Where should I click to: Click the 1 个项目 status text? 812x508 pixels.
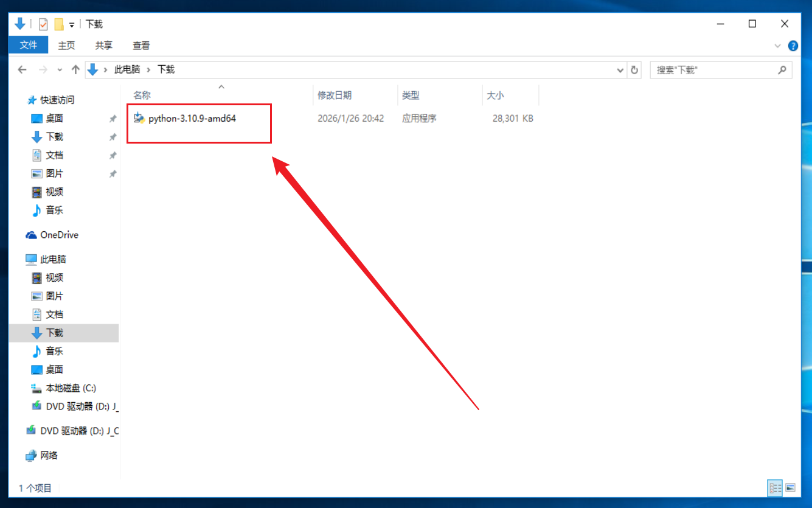tap(35, 488)
